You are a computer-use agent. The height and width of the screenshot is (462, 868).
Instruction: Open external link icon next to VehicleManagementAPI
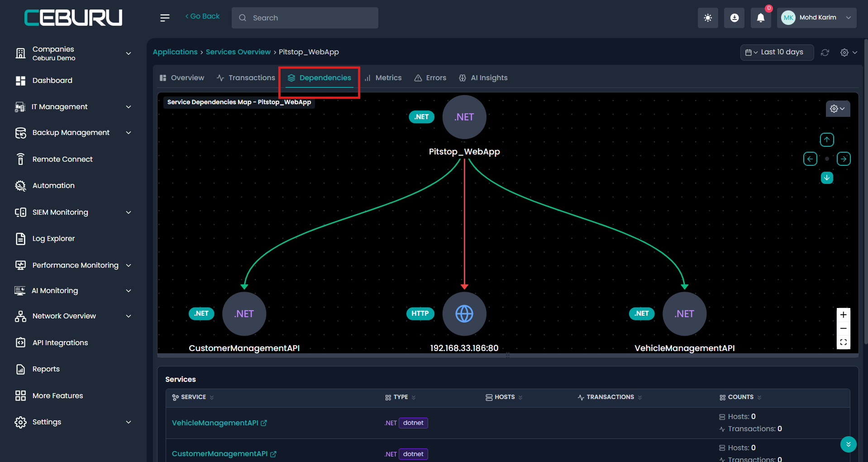pyautogui.click(x=264, y=423)
